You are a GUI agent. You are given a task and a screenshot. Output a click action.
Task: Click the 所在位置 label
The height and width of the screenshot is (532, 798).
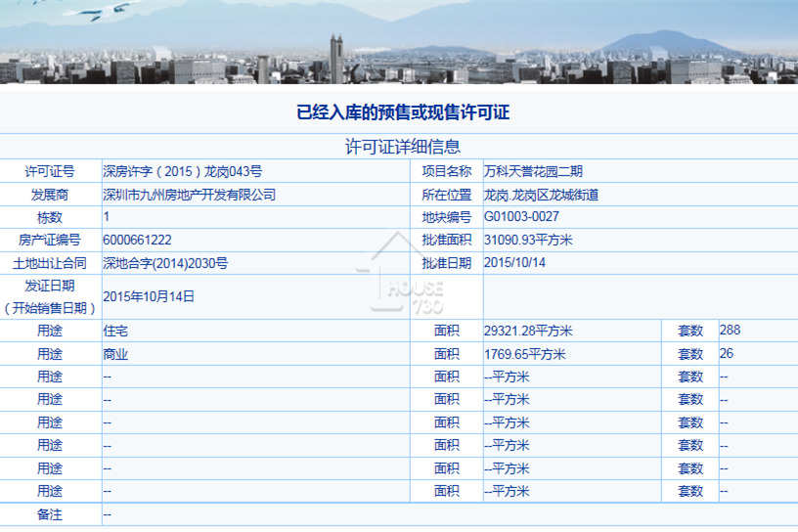(x=446, y=195)
